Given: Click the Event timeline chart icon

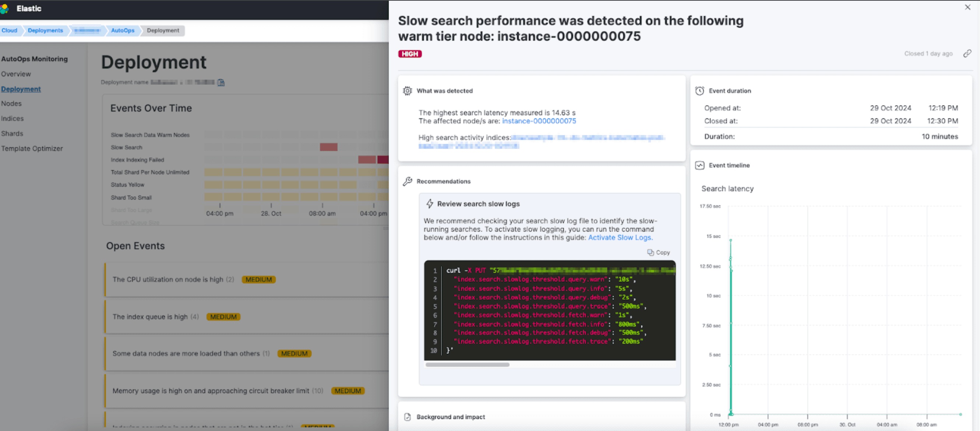Looking at the screenshot, I should click(699, 165).
